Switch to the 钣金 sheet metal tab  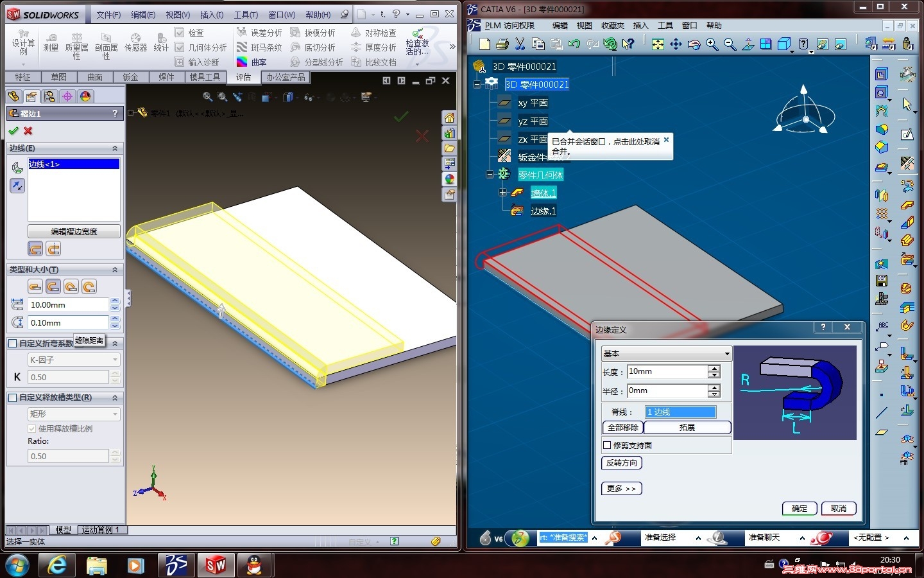pos(130,77)
